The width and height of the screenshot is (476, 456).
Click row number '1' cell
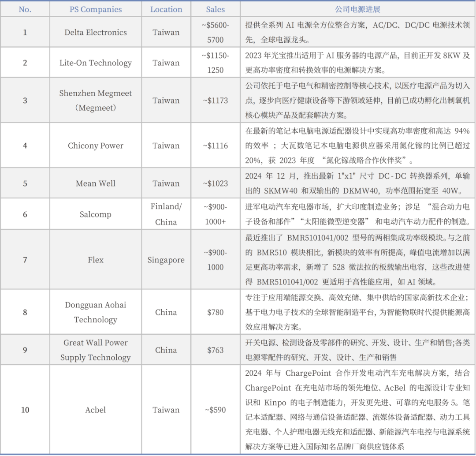click(x=25, y=32)
